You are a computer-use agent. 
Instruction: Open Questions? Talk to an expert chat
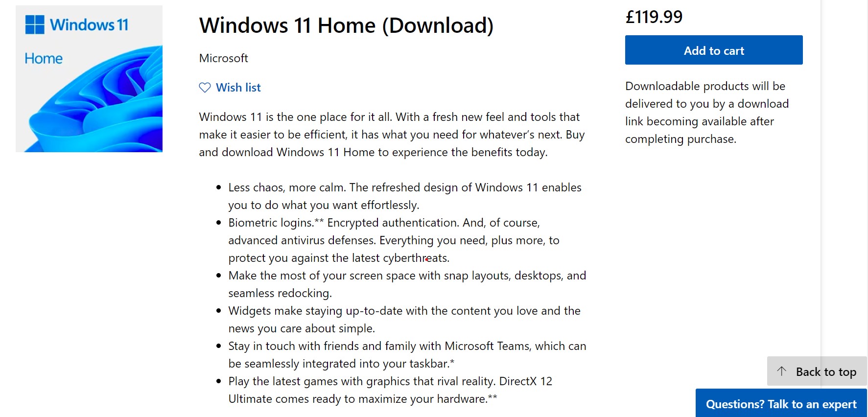point(781,403)
